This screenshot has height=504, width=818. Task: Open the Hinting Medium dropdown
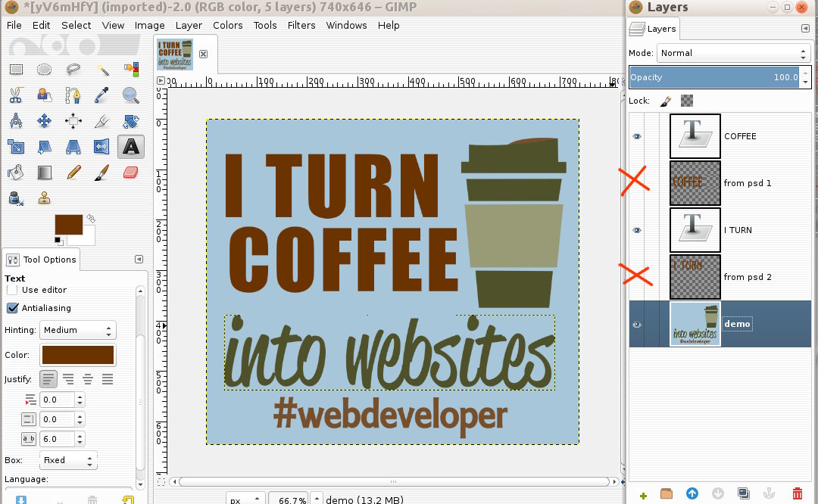tap(78, 330)
